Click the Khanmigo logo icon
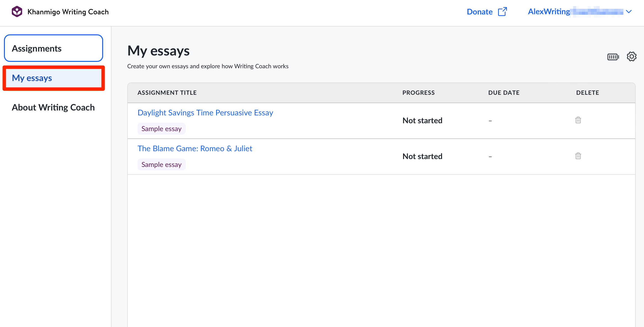This screenshot has height=327, width=644. click(17, 12)
